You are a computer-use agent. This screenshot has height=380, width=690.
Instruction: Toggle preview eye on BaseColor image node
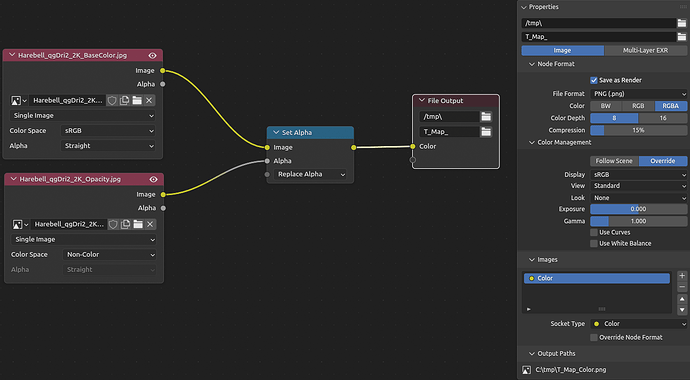(x=153, y=55)
